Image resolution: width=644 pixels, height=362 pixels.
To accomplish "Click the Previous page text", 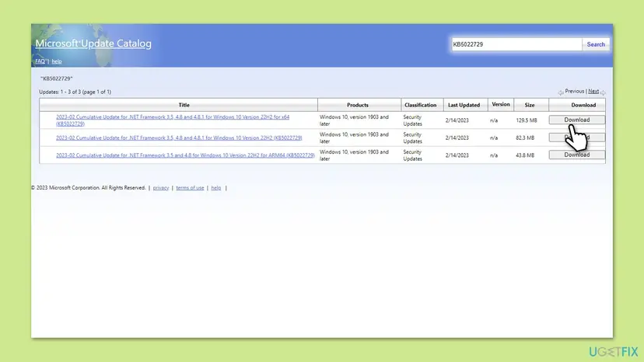I will (x=574, y=91).
